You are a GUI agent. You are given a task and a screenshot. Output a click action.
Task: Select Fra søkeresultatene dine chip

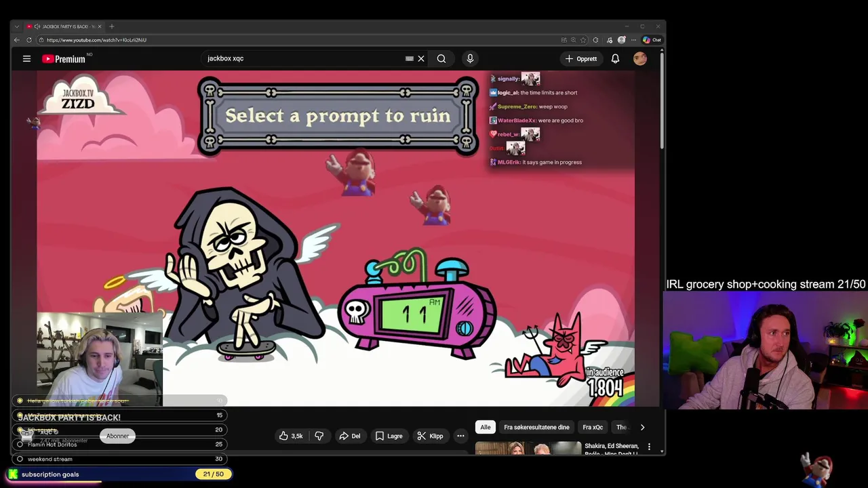[536, 427]
